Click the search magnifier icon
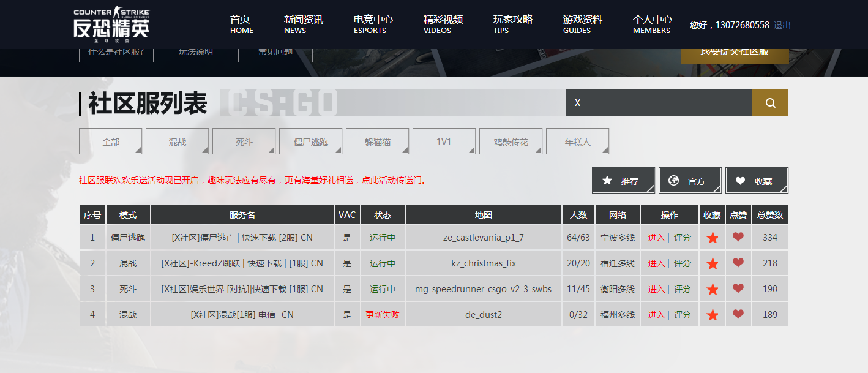Viewport: 868px width, 373px height. 769,102
